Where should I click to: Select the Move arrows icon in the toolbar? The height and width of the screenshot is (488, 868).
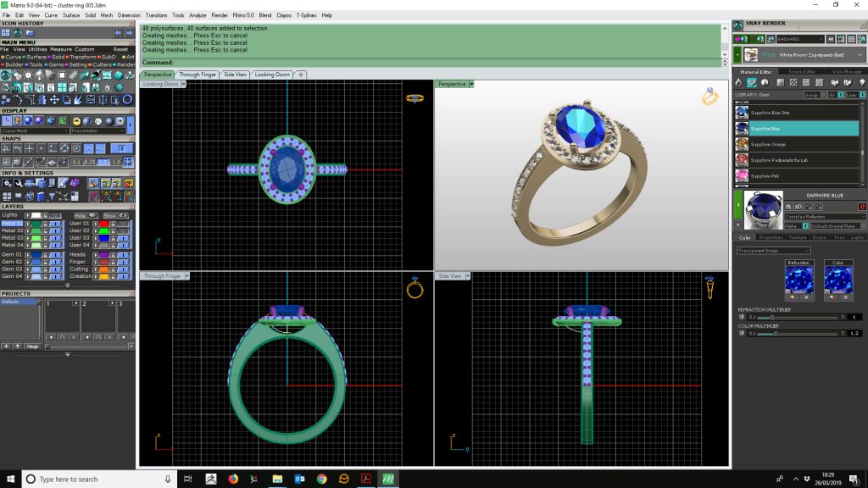[56, 99]
